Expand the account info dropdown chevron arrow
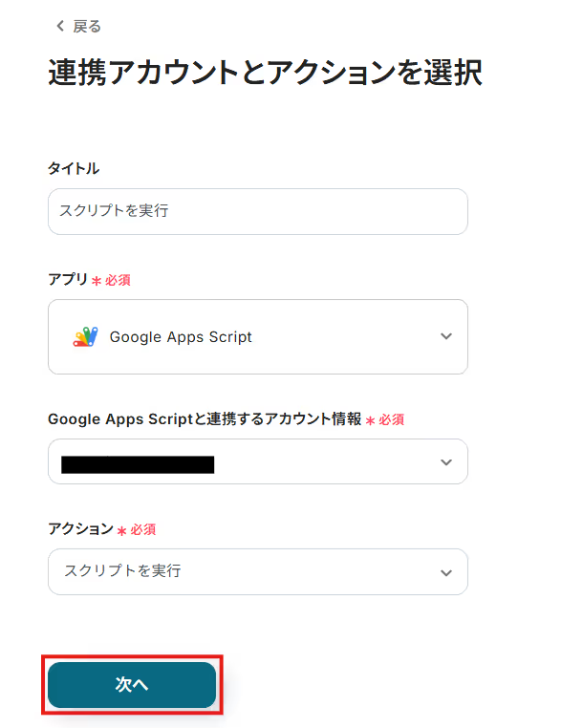This screenshot has width=583, height=728. (445, 462)
